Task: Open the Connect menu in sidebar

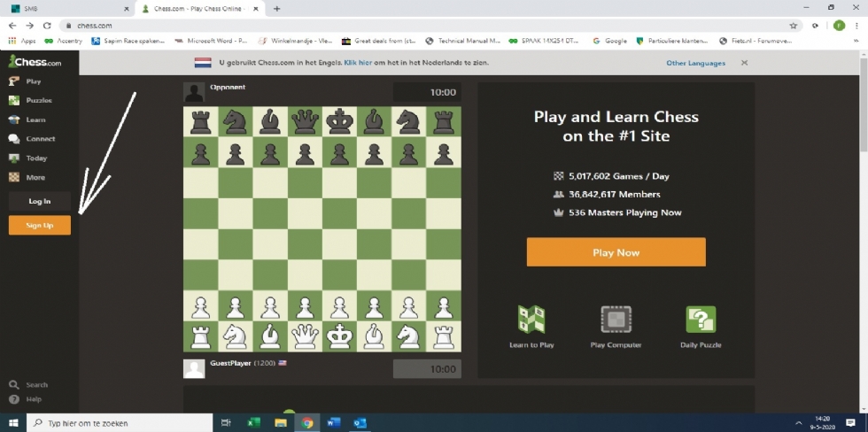Action: point(32,139)
